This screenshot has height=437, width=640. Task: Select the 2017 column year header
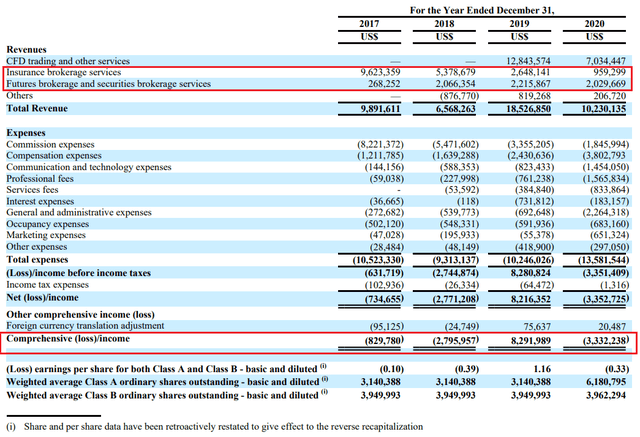pos(369,24)
